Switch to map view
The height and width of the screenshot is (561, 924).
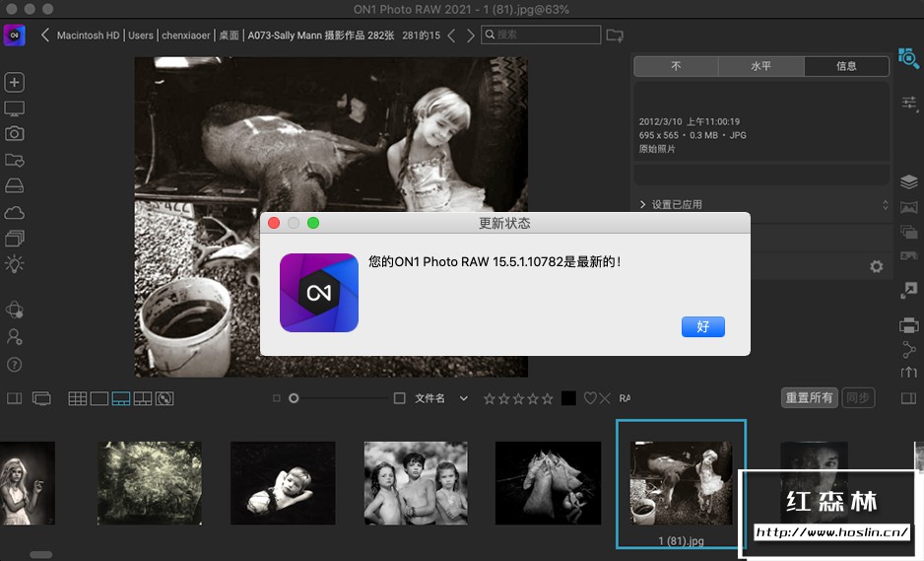point(165,398)
